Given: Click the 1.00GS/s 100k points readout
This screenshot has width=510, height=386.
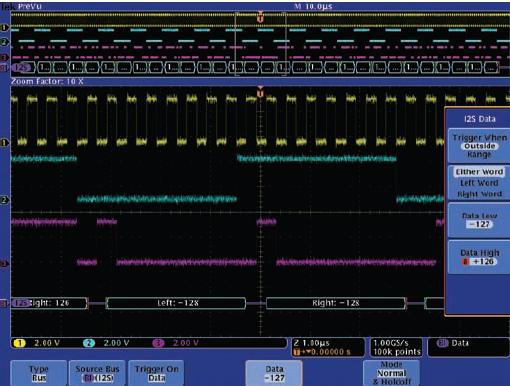Looking at the screenshot, I should pos(396,347).
